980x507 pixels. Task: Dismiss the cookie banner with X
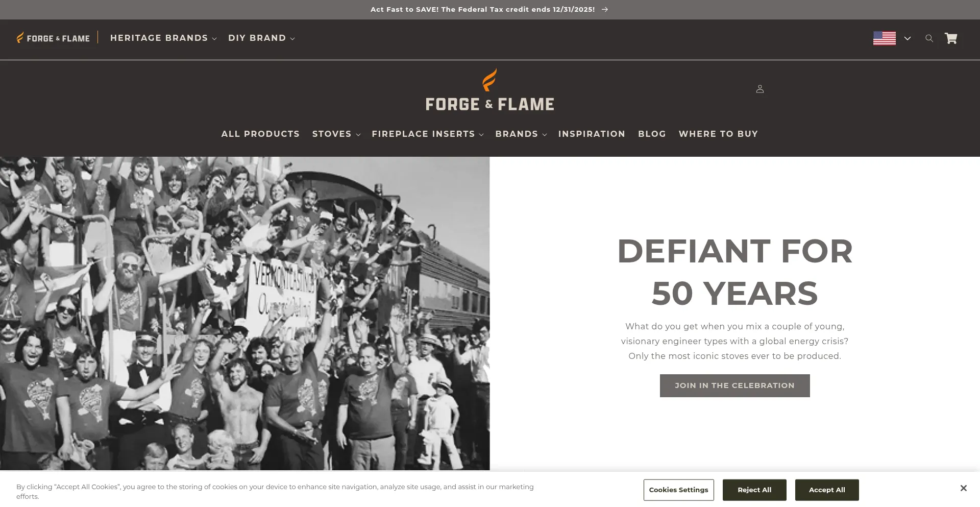point(963,488)
